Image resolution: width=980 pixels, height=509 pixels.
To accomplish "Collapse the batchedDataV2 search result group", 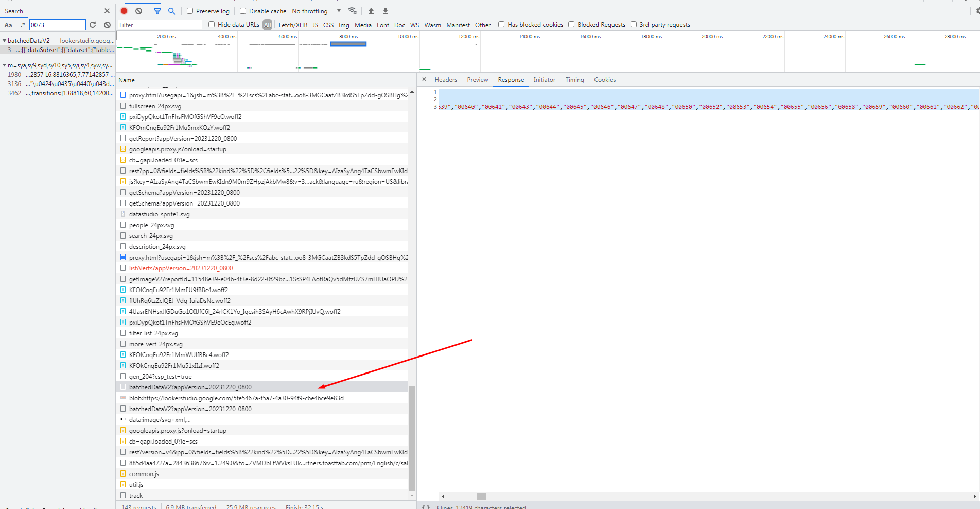I will pyautogui.click(x=5, y=40).
